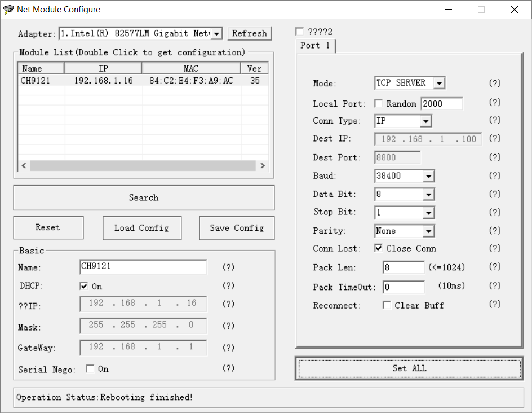
Task: Close the Net Module Configure window
Action: [515, 10]
